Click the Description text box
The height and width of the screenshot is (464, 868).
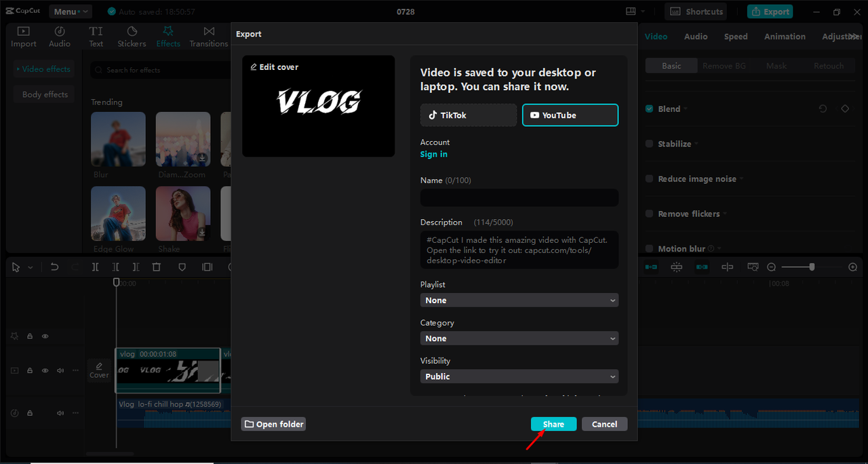pos(519,250)
